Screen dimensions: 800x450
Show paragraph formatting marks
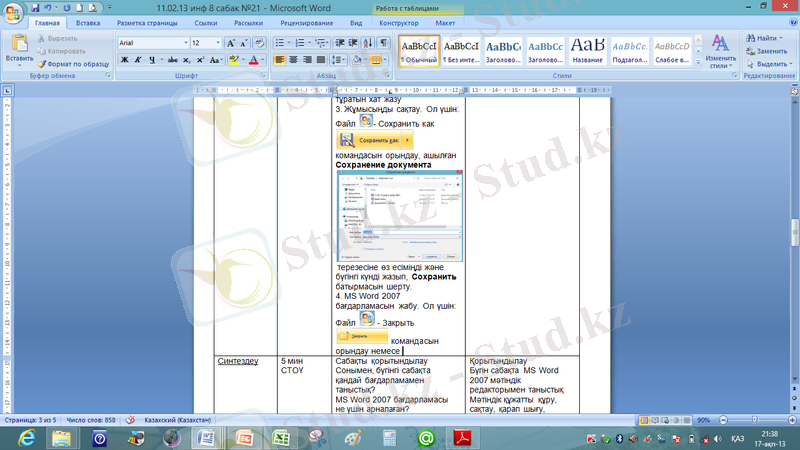coord(384,43)
